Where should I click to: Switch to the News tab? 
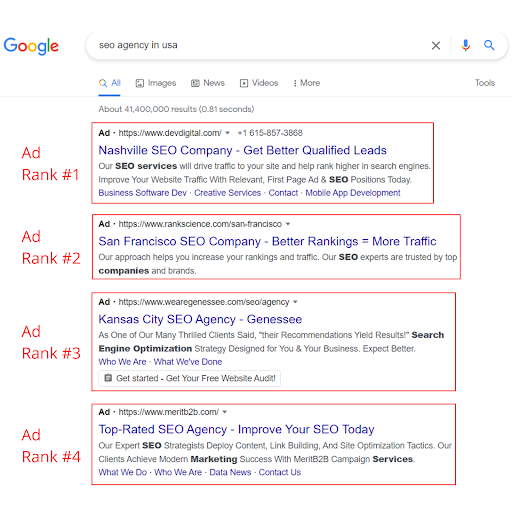tap(208, 83)
